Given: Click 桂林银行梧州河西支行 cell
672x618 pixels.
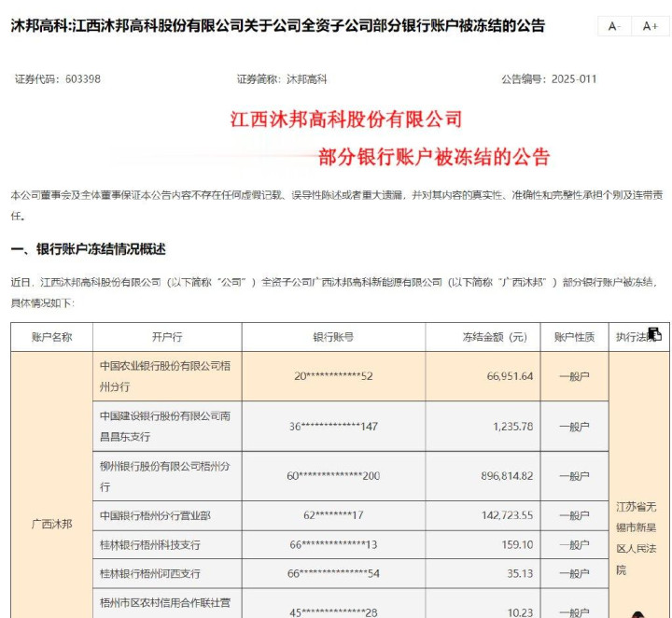Looking at the screenshot, I should (x=167, y=573).
